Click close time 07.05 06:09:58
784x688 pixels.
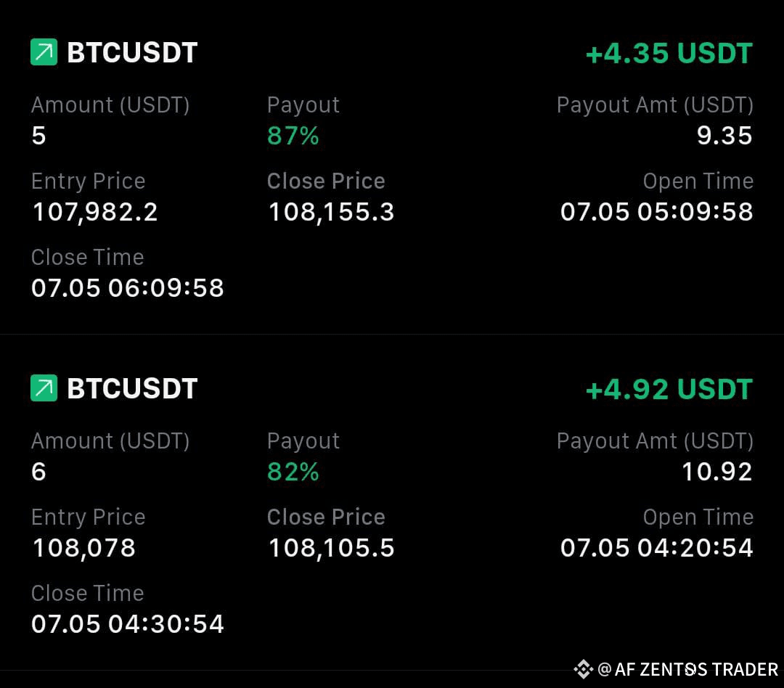tap(128, 288)
